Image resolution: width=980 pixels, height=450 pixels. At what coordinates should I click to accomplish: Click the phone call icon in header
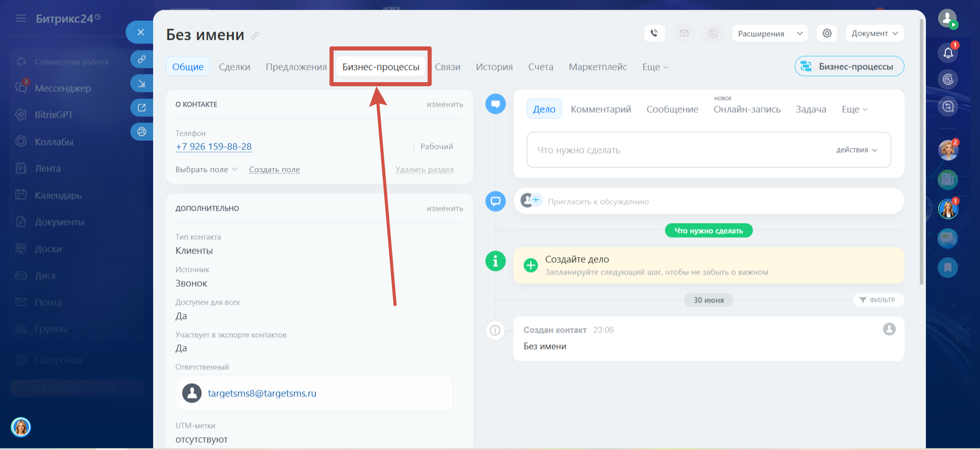click(654, 33)
